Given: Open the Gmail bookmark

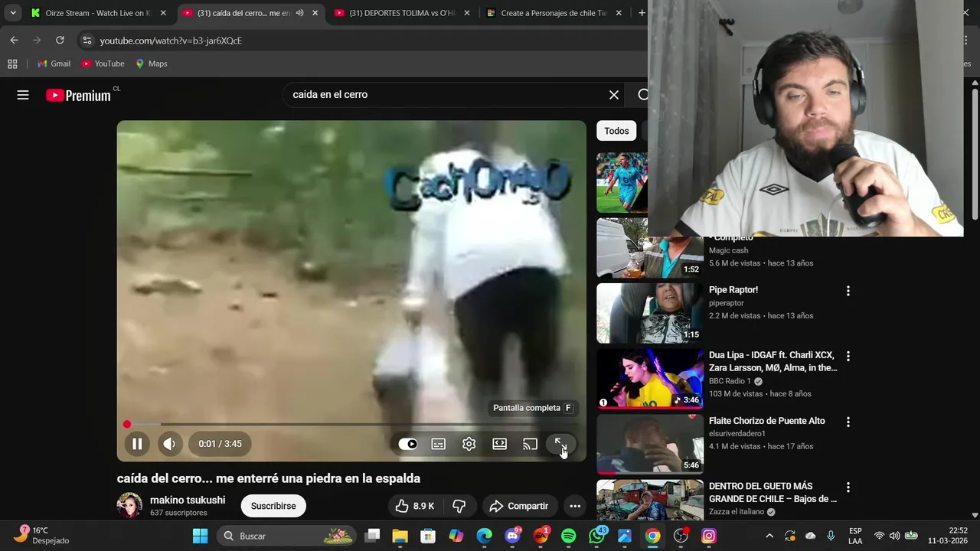Looking at the screenshot, I should (54, 64).
